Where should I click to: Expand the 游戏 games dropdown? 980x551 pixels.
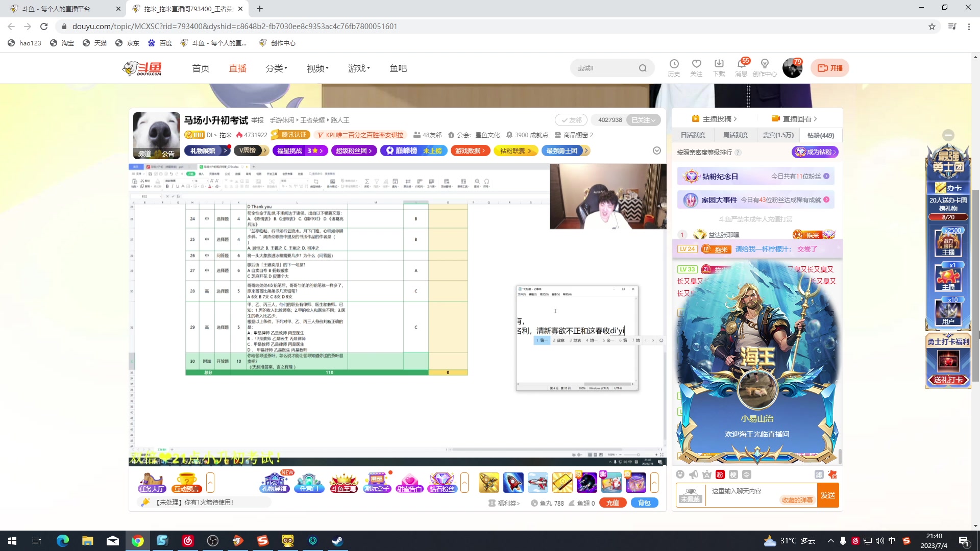[359, 68]
